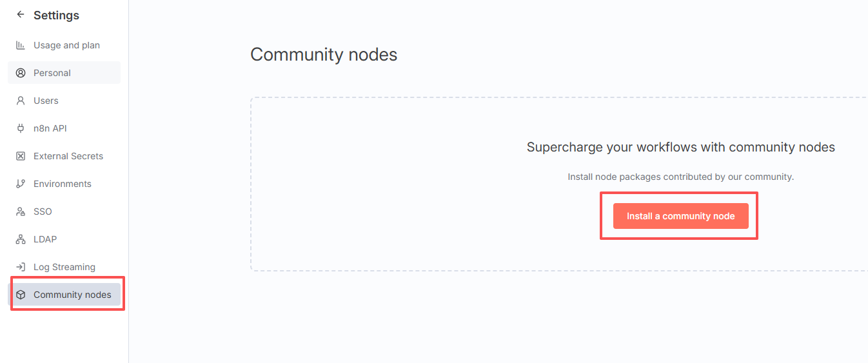
Task: Click the Community nodes page heading
Action: (324, 55)
